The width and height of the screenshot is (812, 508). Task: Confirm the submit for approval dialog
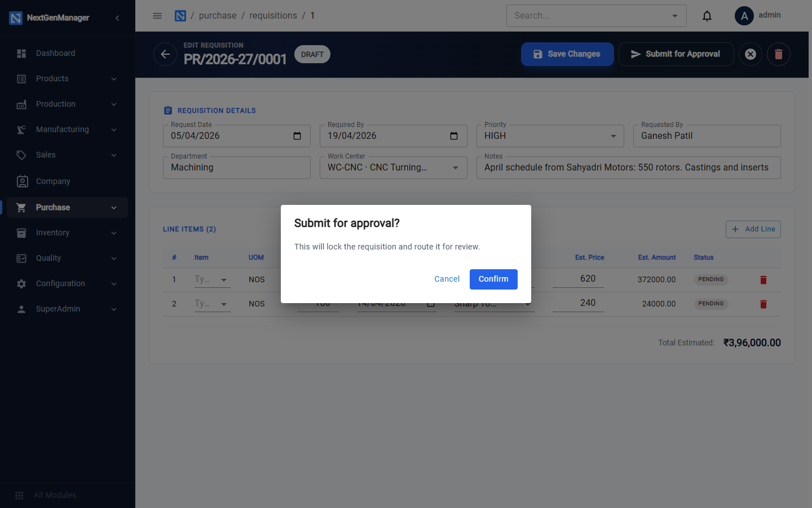click(x=493, y=279)
